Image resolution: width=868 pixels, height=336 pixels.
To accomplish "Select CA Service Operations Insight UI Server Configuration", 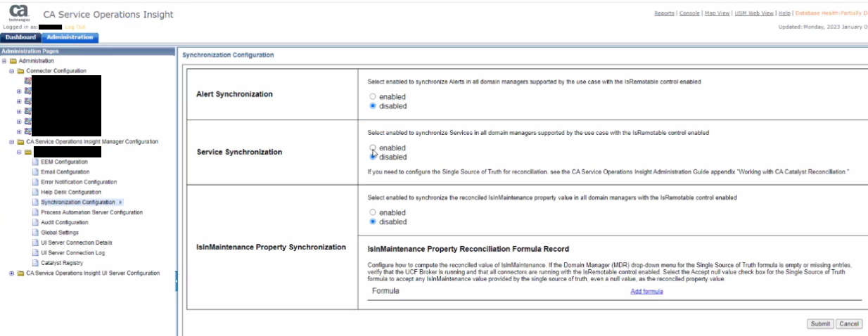I will click(93, 273).
